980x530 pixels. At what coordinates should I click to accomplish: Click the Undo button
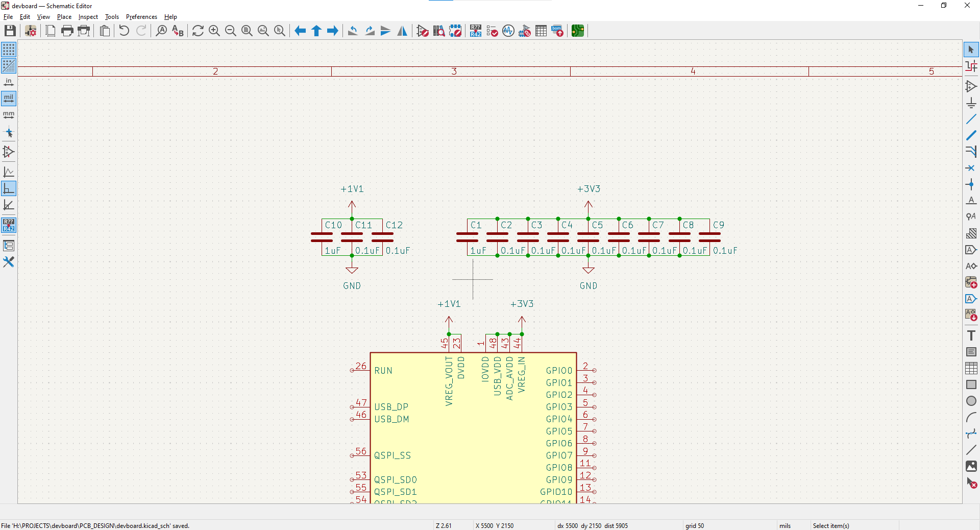coord(124,31)
